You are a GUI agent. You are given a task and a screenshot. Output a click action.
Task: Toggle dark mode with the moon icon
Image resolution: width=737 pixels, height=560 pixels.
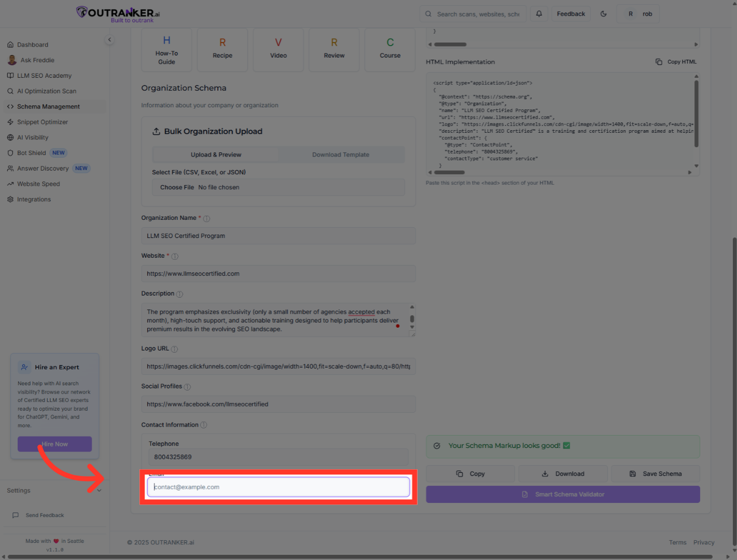pos(603,13)
